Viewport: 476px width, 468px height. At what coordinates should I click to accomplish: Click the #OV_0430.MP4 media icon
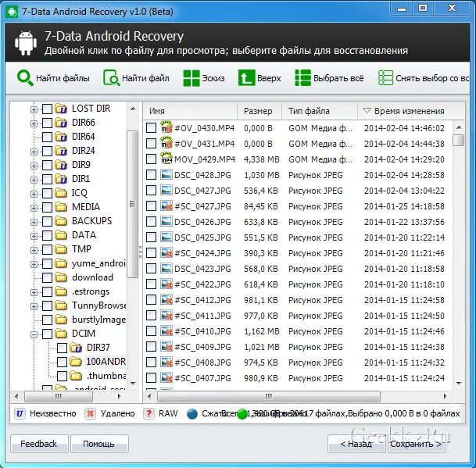click(166, 128)
